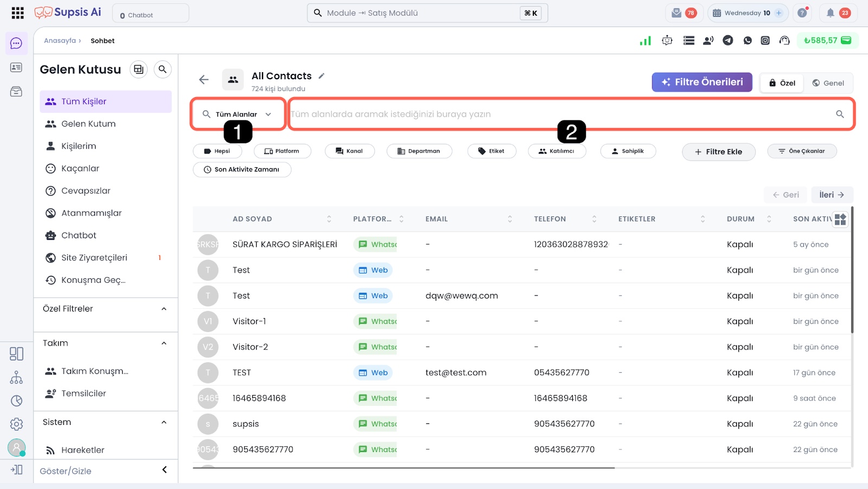
Task: Collapse the Özel Filtreler section
Action: [164, 309]
